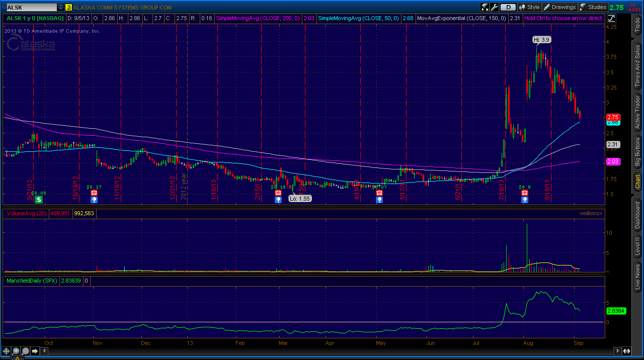Open the ALSK symbol dropdown arrow

click(x=61, y=8)
